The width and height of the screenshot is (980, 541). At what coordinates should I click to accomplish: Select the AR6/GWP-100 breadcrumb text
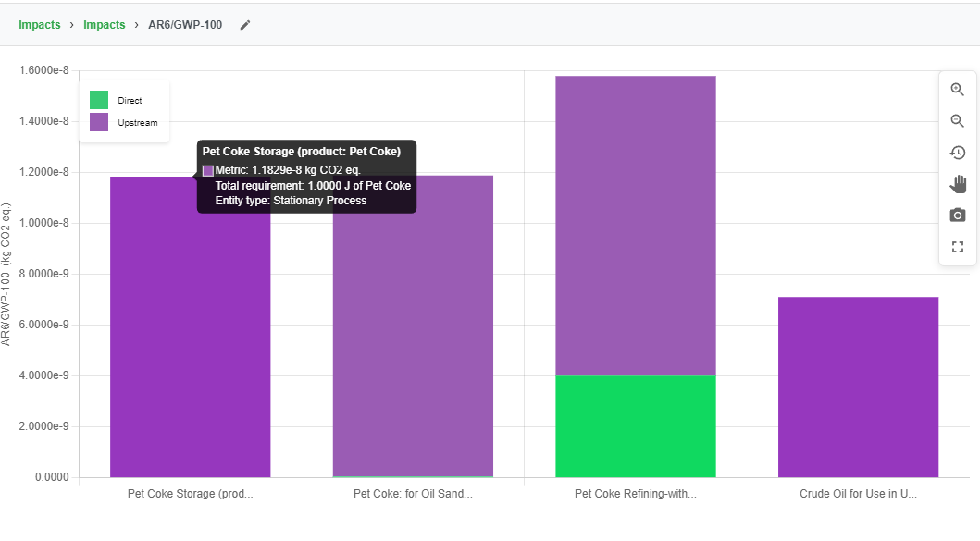[x=185, y=25]
